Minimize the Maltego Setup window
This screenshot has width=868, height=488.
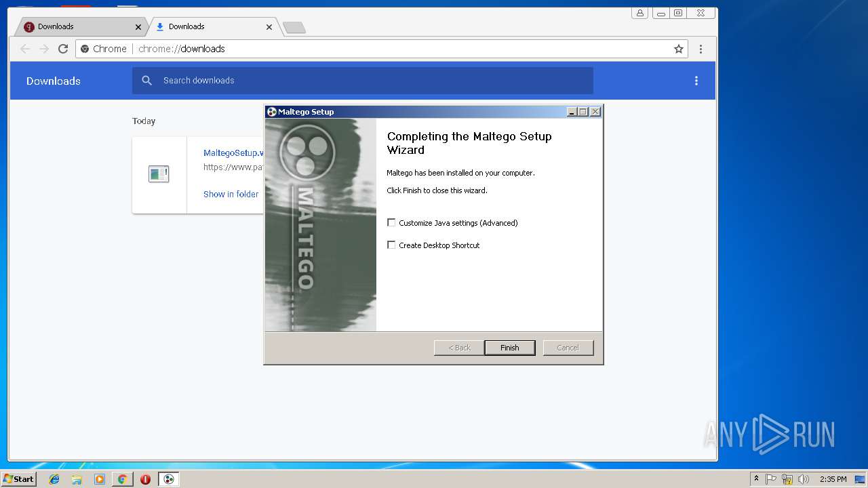(572, 112)
